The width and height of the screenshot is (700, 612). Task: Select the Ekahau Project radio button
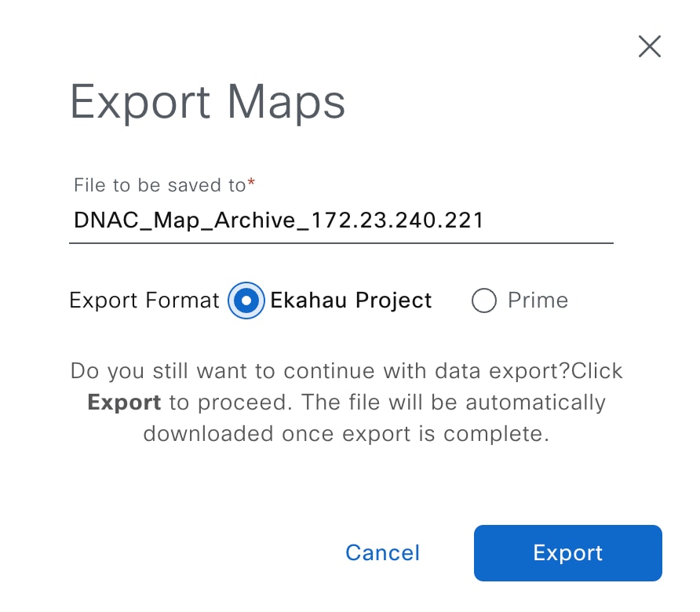[x=246, y=301]
